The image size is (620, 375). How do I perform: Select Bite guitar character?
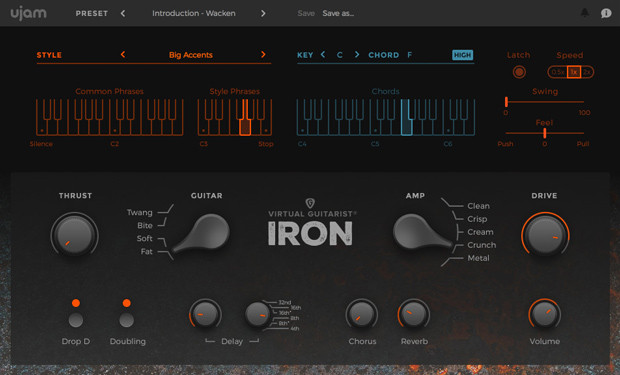click(145, 225)
